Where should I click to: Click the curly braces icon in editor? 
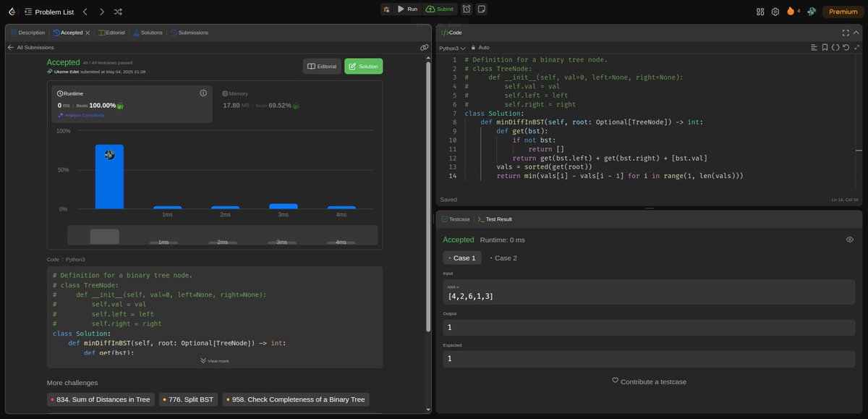tap(835, 47)
